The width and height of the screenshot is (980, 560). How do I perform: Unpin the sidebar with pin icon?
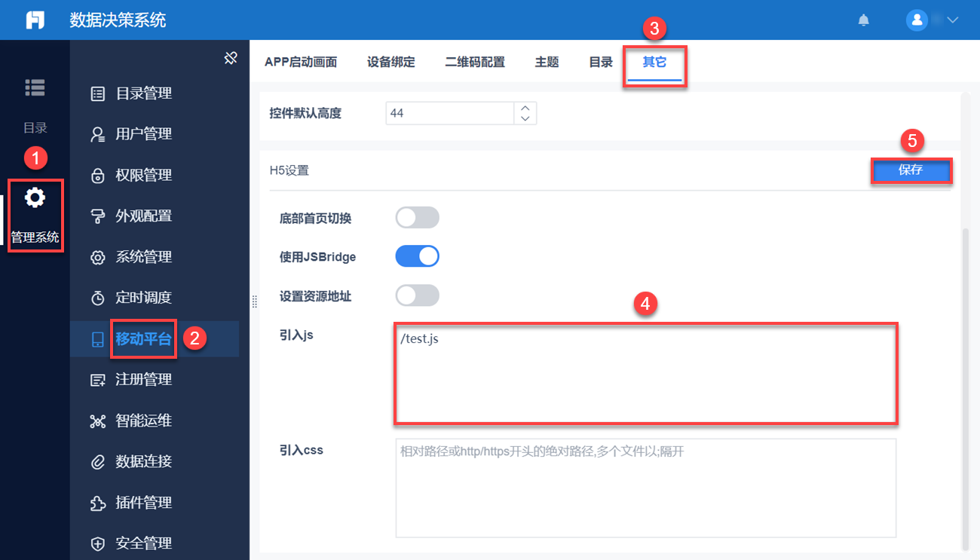[x=231, y=58]
